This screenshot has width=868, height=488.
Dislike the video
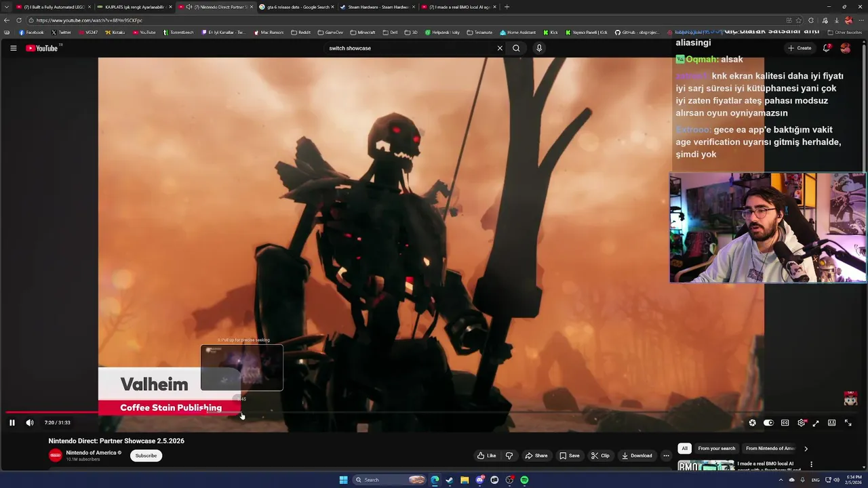(x=509, y=455)
